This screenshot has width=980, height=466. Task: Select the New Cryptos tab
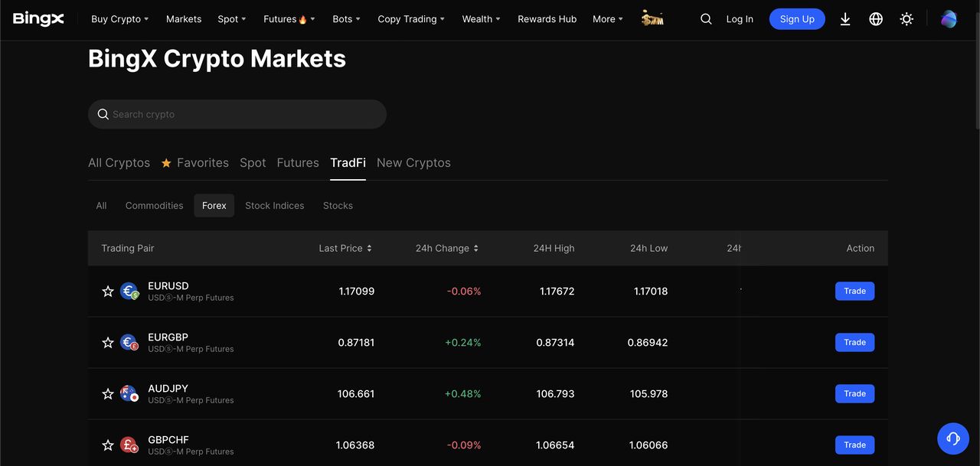tap(413, 163)
